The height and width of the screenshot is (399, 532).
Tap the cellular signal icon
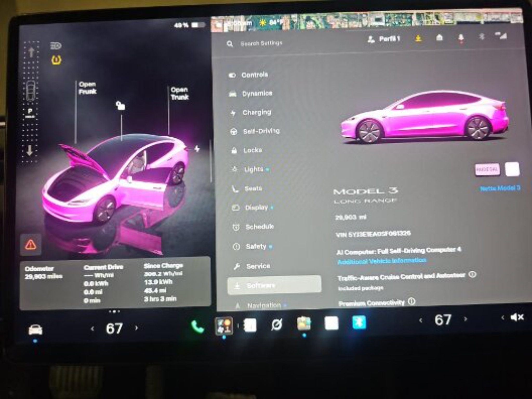[501, 36]
